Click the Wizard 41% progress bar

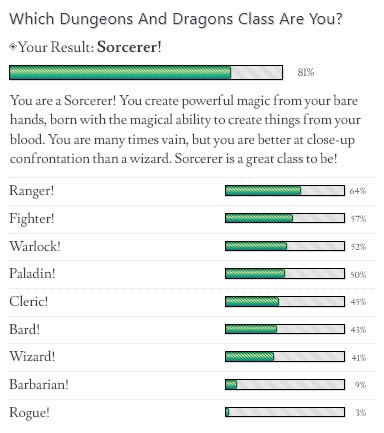[285, 357]
